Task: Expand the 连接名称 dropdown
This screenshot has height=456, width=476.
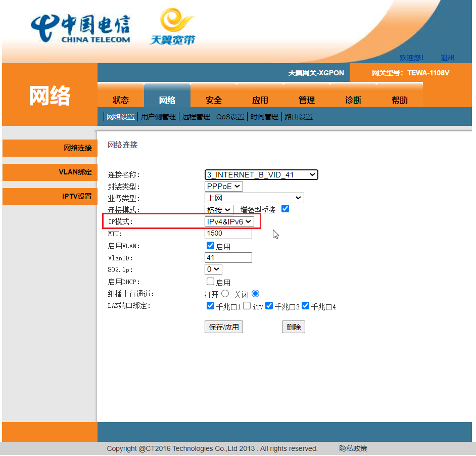Action: pos(261,175)
